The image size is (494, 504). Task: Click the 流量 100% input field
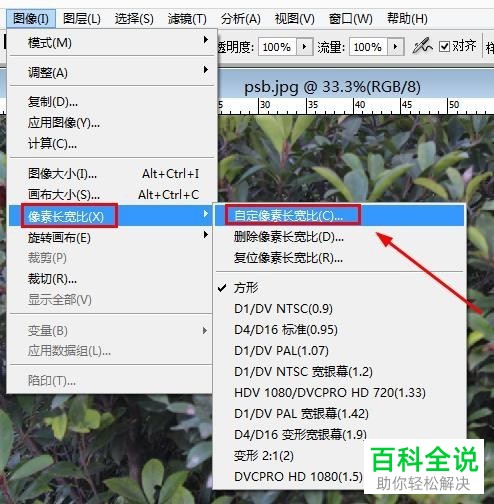click(x=368, y=47)
